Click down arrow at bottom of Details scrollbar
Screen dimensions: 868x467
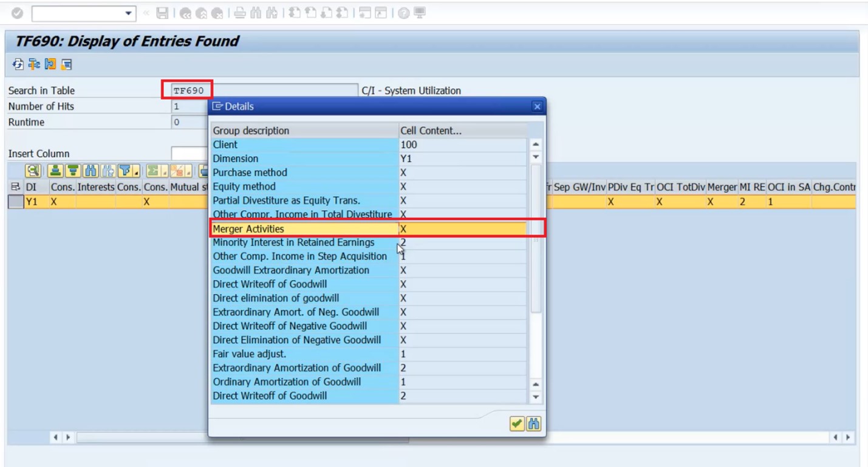[536, 397]
